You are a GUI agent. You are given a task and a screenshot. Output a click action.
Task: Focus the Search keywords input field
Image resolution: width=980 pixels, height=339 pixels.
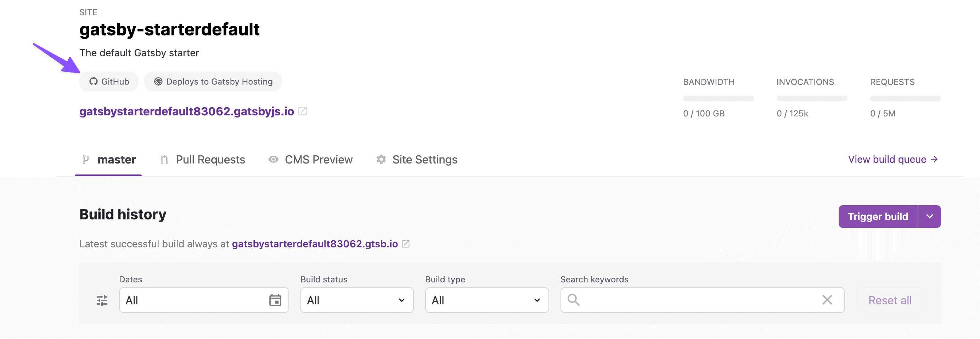(x=702, y=300)
